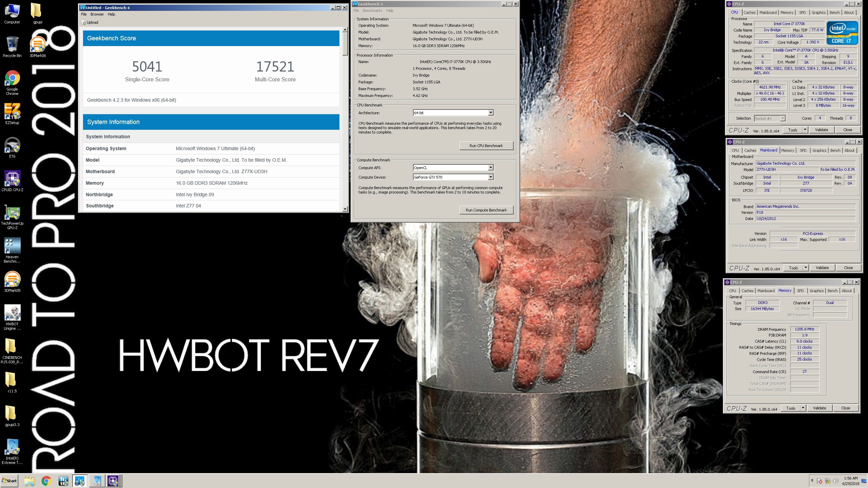Screen dimensions: 868x488
Task: Open the Start menu
Action: [x=9, y=481]
